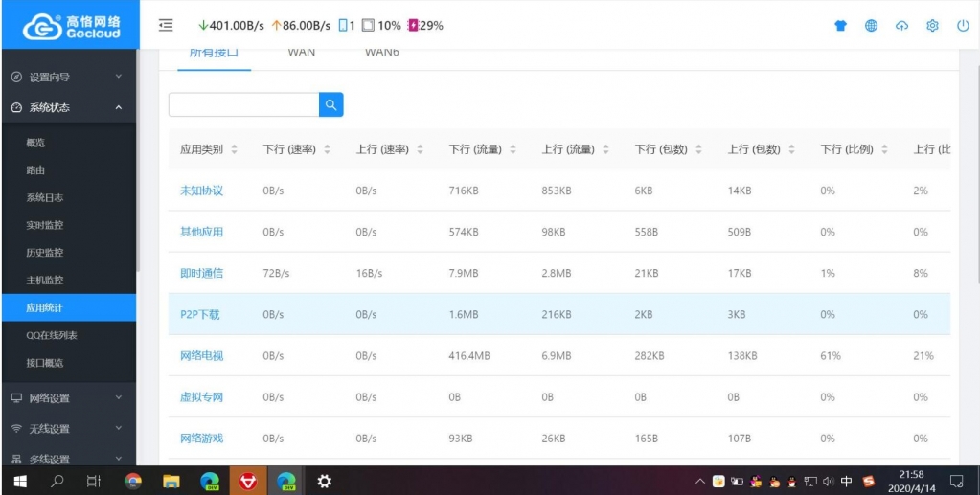Click the volume icon in system tray
This screenshot has width=980, height=495.
(x=829, y=482)
